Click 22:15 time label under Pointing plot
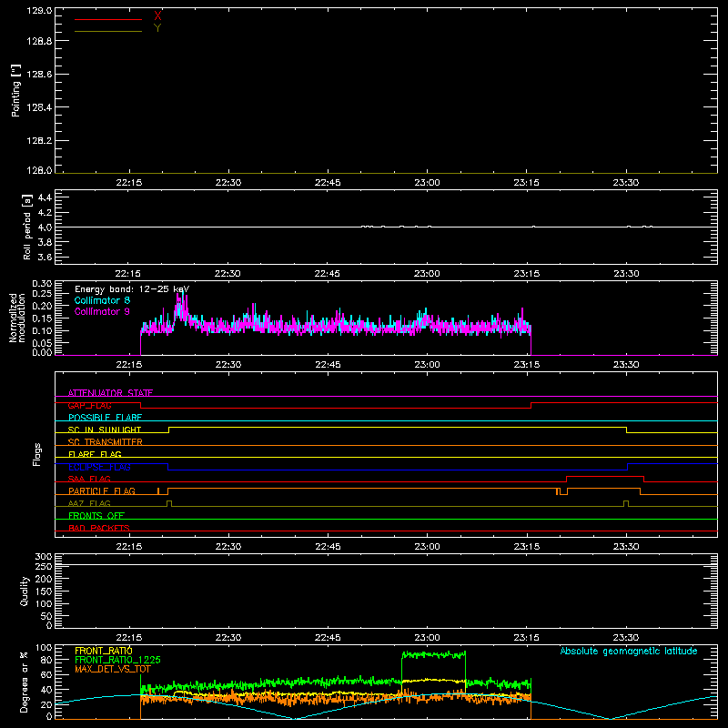The height and width of the screenshot is (728, 728). 129,183
